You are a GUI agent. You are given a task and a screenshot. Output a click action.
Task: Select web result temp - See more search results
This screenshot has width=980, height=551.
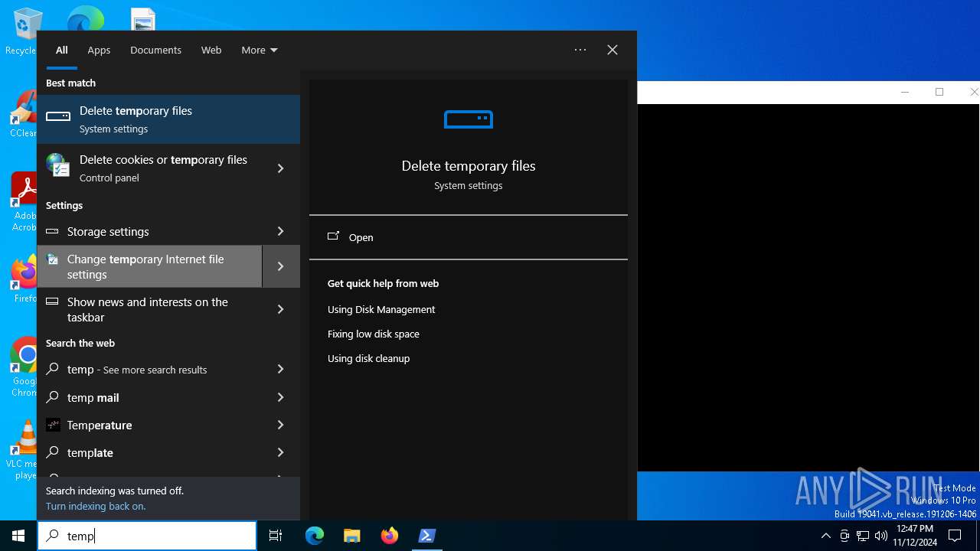(x=150, y=369)
